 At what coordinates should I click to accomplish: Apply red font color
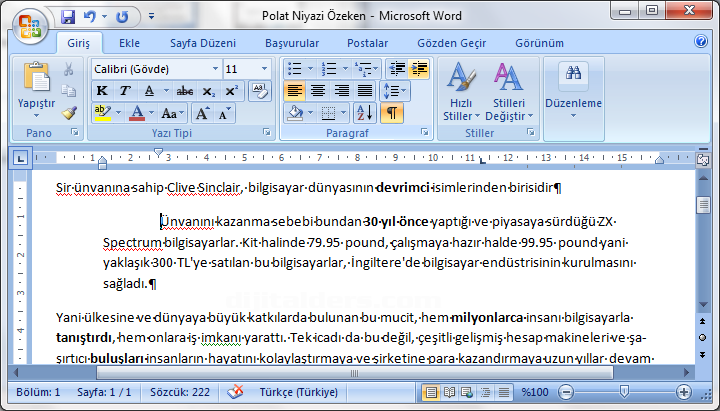tap(137, 113)
